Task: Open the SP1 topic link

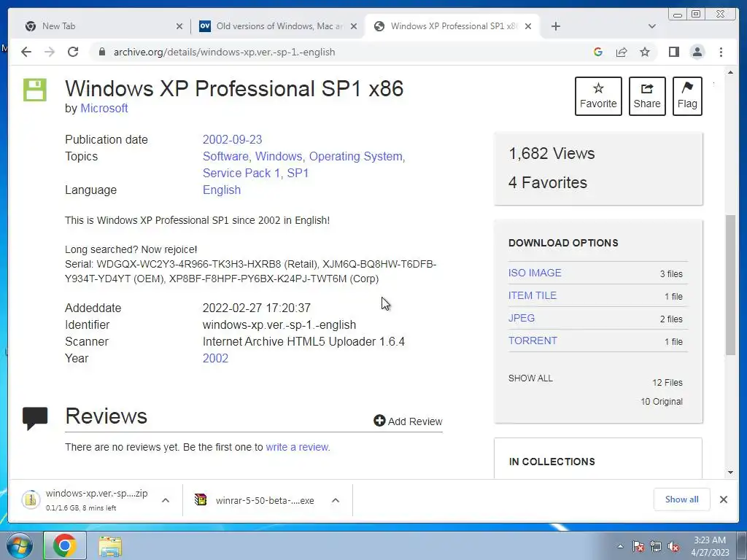Action: click(x=298, y=173)
